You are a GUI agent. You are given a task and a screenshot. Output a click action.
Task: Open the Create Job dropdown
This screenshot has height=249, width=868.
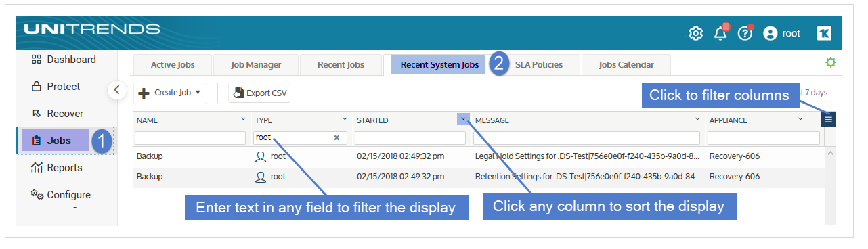[171, 93]
